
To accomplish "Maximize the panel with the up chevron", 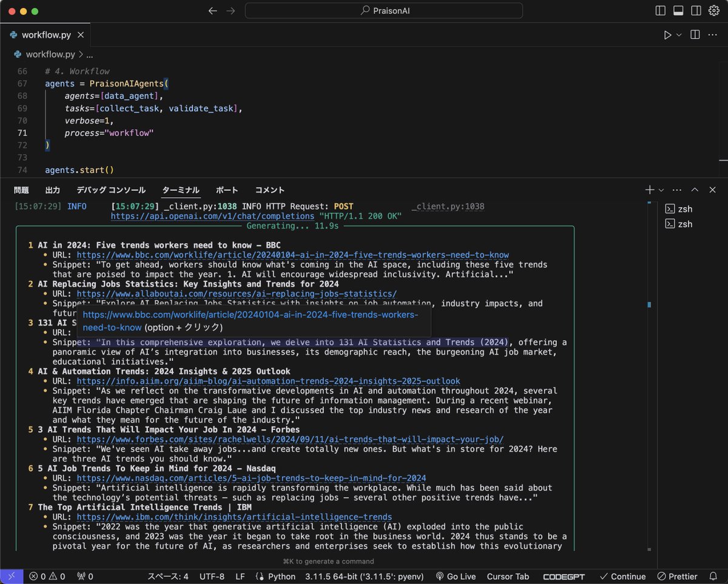I will coord(695,190).
